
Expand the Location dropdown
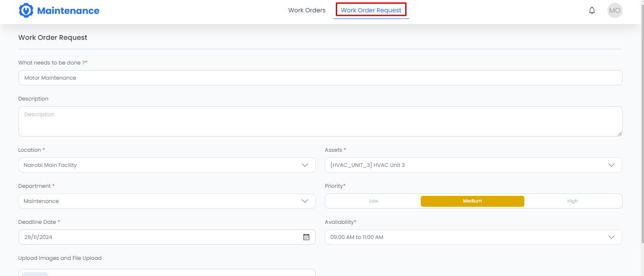[x=167, y=165]
